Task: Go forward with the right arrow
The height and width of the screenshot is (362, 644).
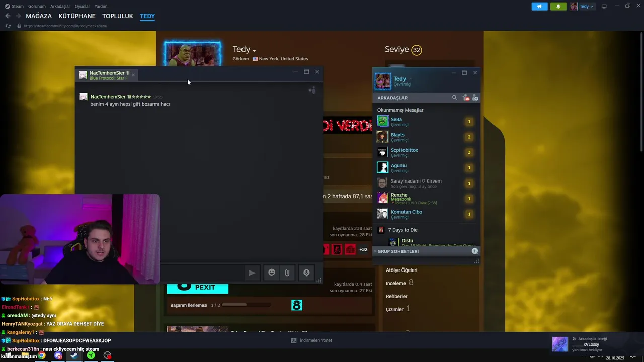Action: pos(18,16)
